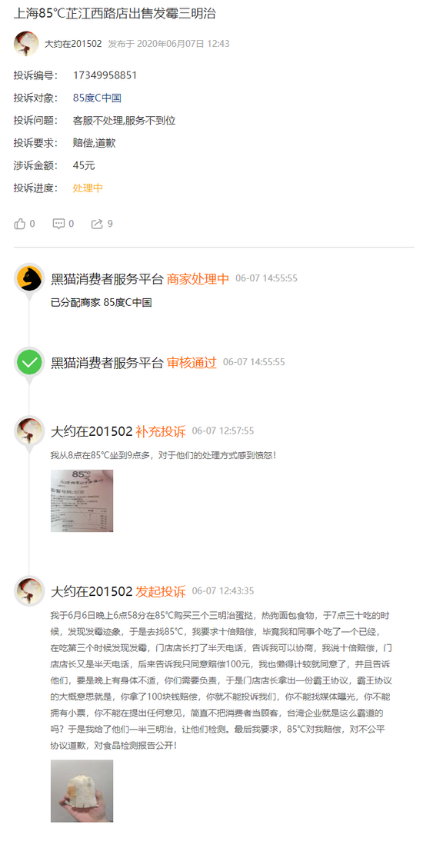Click green checkmark review-passed icon
This screenshot has height=868, width=423.
pyautogui.click(x=29, y=363)
